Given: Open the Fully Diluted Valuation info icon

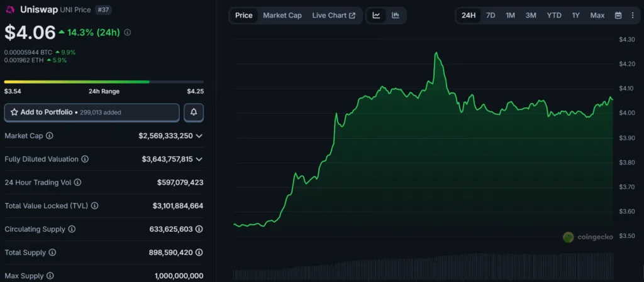Looking at the screenshot, I should tap(85, 159).
